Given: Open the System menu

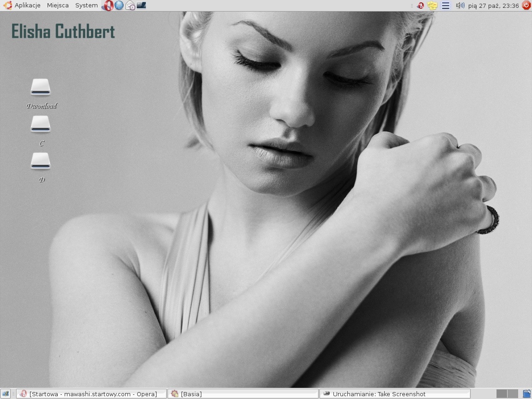Looking at the screenshot, I should coord(86,6).
